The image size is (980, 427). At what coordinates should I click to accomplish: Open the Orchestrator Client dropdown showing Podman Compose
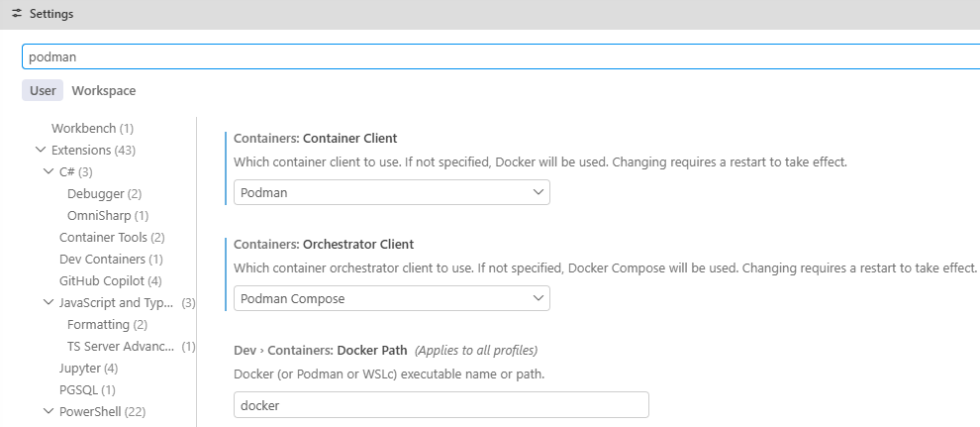[x=392, y=298]
